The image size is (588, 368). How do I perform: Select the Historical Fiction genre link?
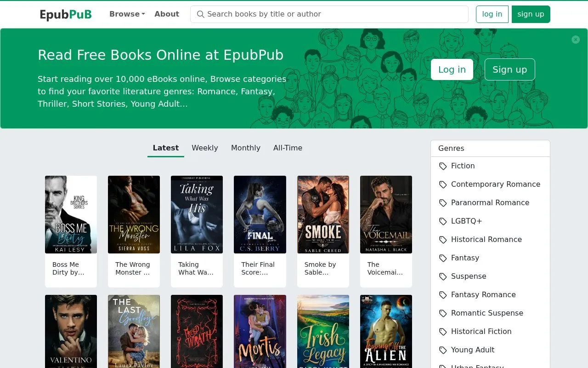[481, 331]
